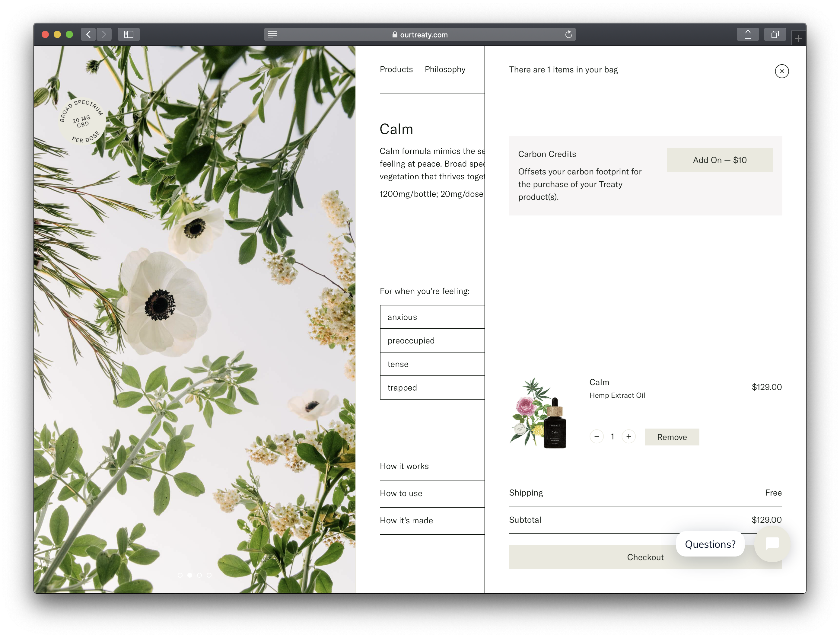Toggle the Safari sidebar icon
Image resolution: width=840 pixels, height=638 pixels.
pos(129,35)
